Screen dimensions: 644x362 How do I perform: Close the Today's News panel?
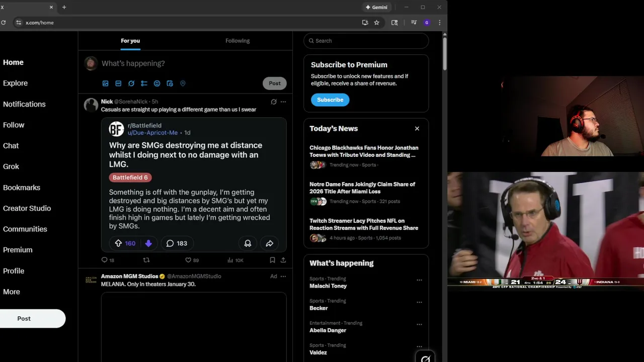(417, 129)
